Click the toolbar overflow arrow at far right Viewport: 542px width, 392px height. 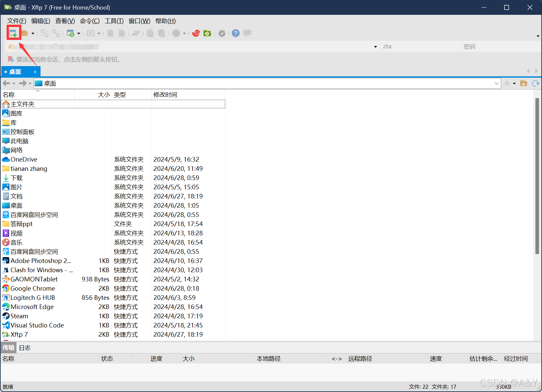click(x=538, y=36)
